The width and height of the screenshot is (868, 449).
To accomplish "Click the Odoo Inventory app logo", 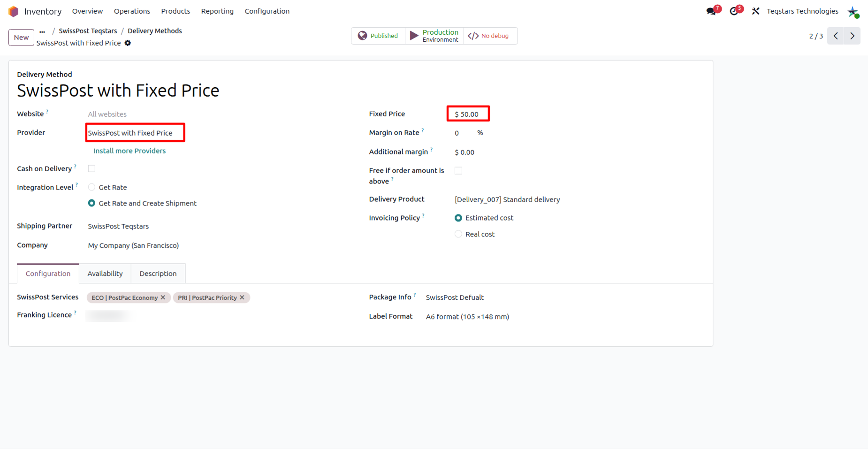I will point(14,11).
